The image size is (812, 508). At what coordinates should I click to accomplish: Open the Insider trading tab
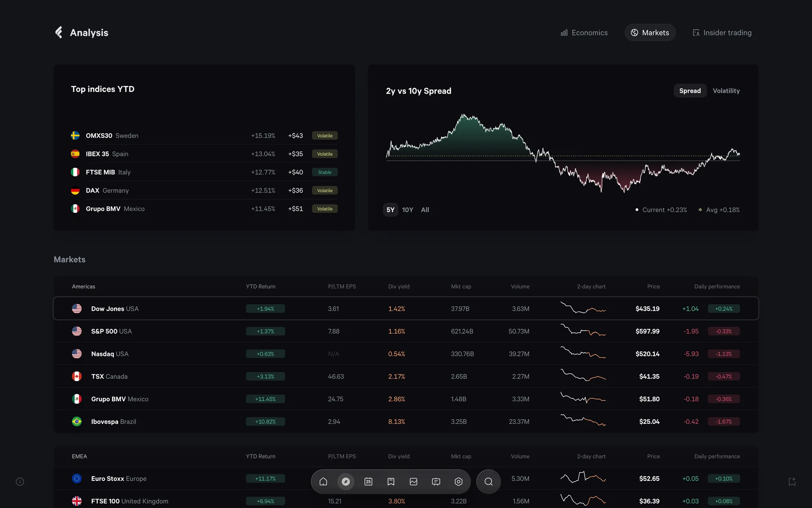coord(722,33)
